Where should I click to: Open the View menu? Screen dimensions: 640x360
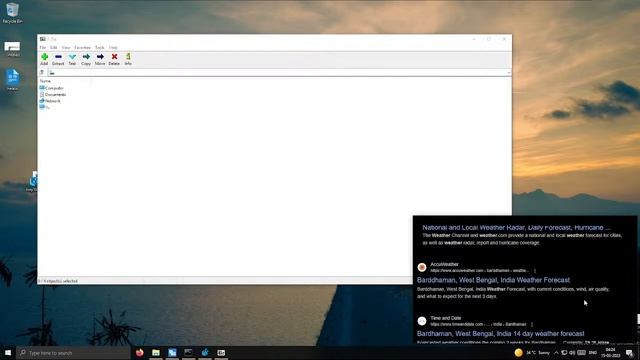click(x=66, y=48)
